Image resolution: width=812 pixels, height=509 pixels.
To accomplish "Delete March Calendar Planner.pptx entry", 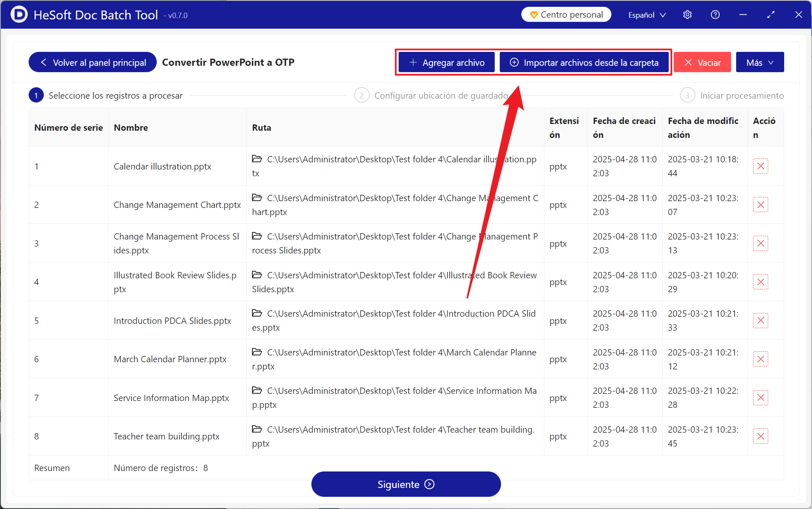I will point(761,359).
